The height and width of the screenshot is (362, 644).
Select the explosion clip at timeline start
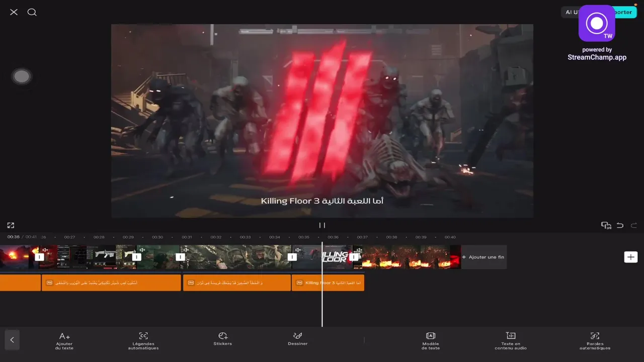19,257
